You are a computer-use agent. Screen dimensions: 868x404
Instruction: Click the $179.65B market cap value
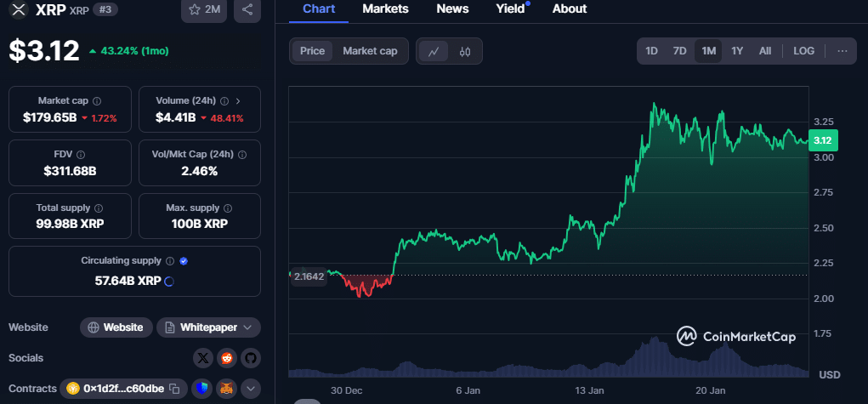click(x=50, y=117)
